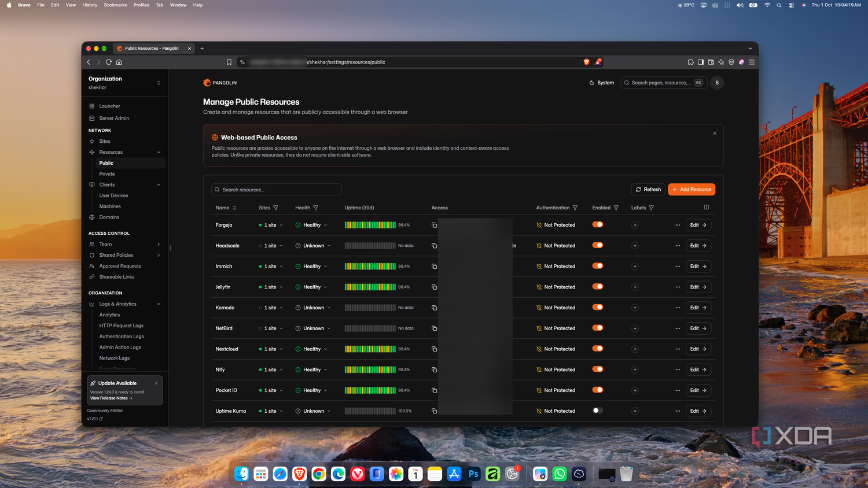
Task: Refresh the resources table
Action: 648,190
